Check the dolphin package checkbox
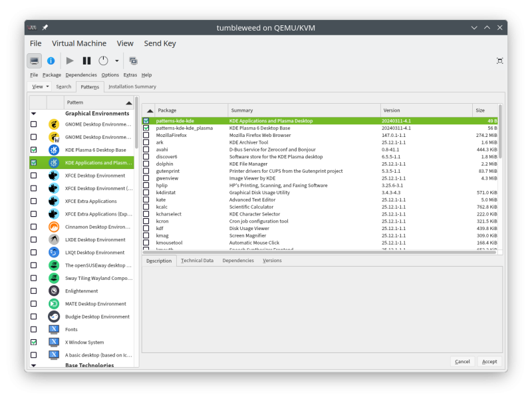 click(146, 164)
